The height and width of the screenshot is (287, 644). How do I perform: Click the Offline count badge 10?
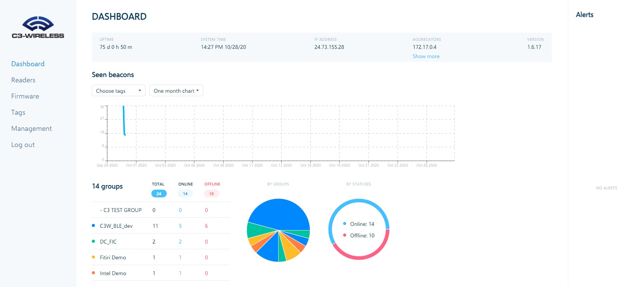pos(211,194)
